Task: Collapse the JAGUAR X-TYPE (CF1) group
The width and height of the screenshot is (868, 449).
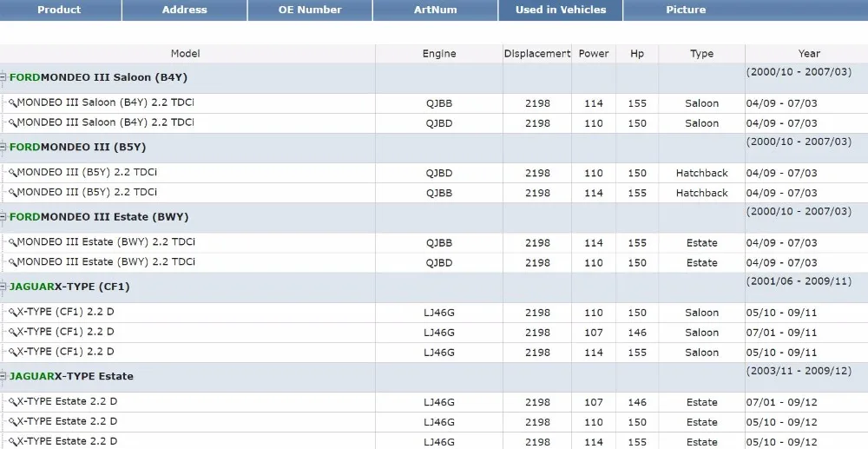Action: click(x=3, y=287)
